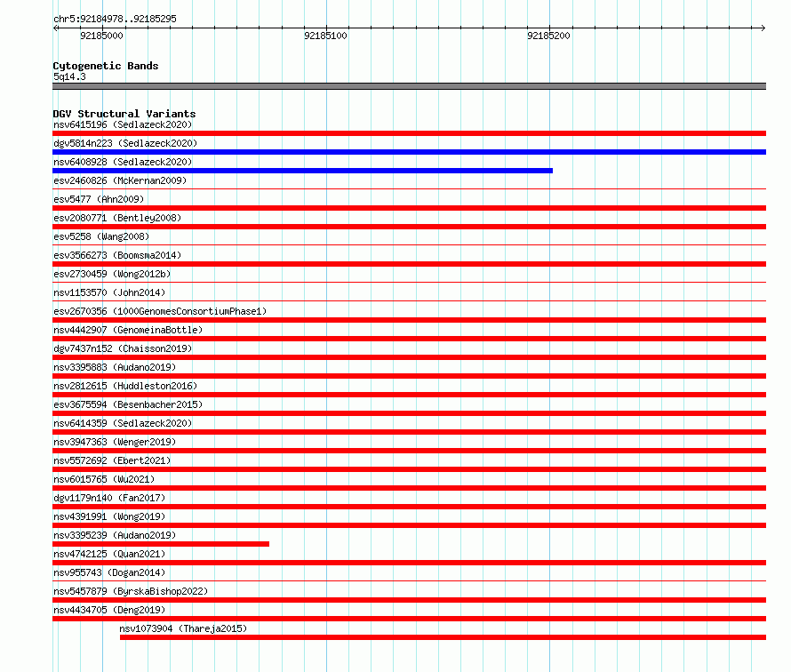
Task: Click the nsv1073904 (Thareja2015) label
Action: pyautogui.click(x=183, y=628)
